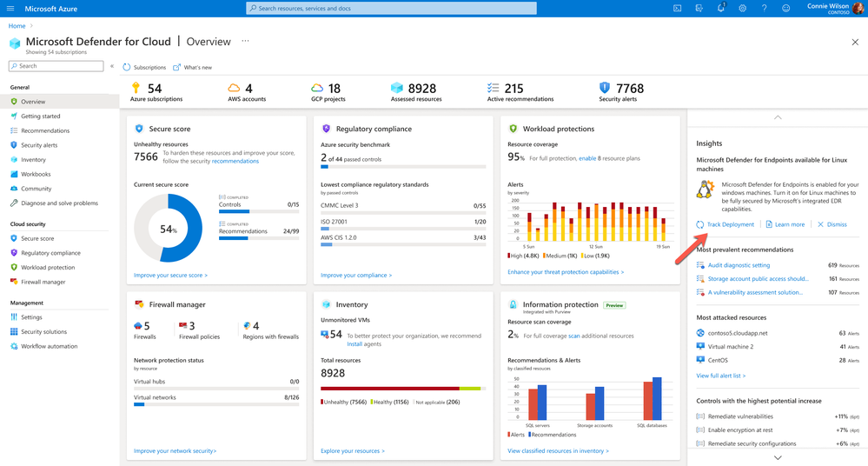868x466 pixels.
Task: Click the Workload protection sidebar icon
Action: point(14,267)
